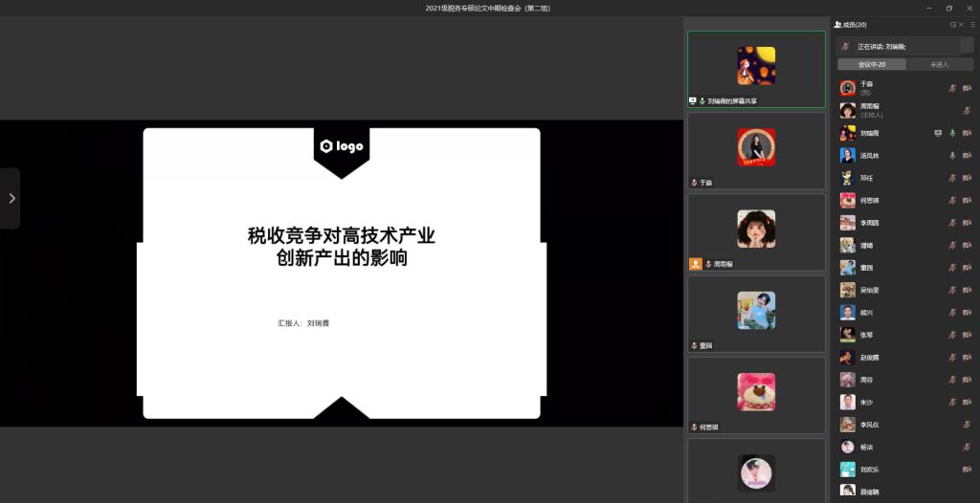The image size is (980, 503).
Task: Toggle the muted microphone for 张琴
Action: coord(952,335)
